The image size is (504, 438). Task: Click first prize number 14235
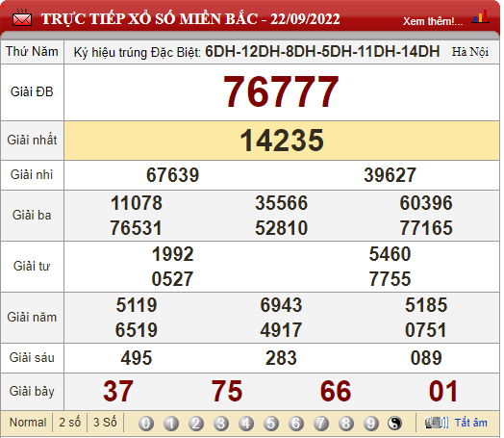(282, 141)
